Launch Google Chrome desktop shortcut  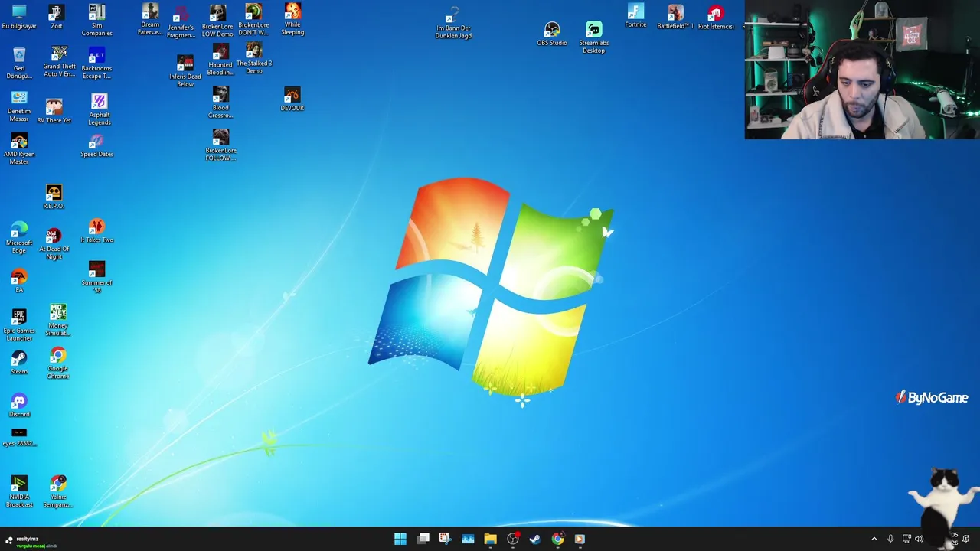click(x=58, y=364)
